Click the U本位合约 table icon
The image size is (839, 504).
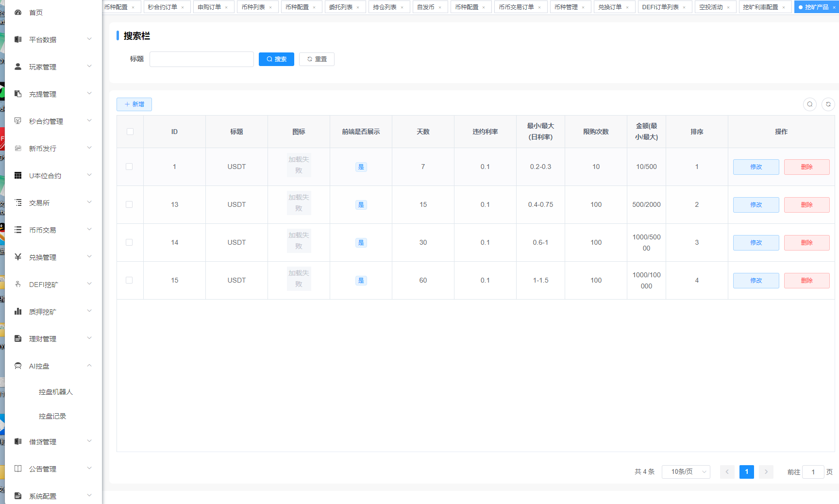(x=18, y=175)
